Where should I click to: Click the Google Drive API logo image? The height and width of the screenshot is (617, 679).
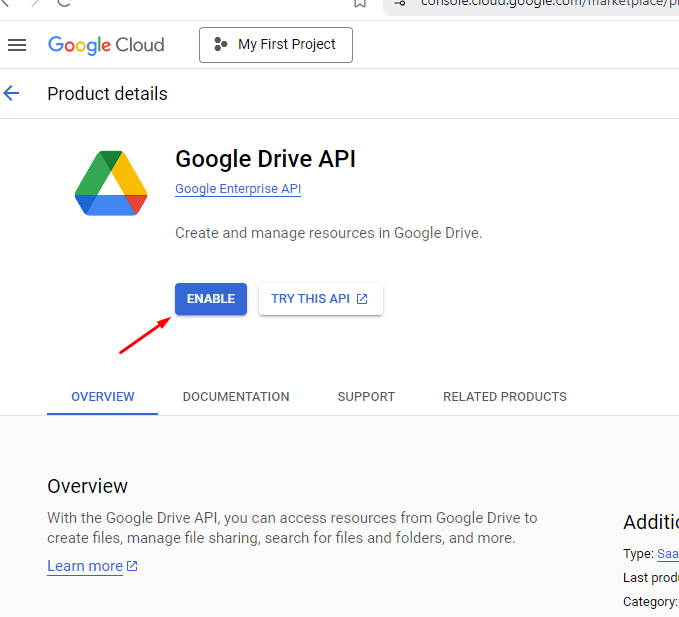tap(111, 183)
